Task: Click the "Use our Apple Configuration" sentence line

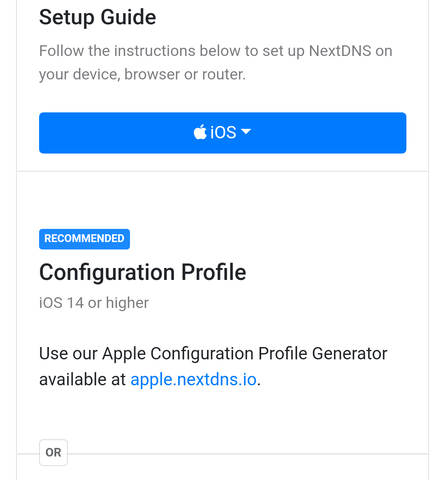Action: (x=213, y=353)
